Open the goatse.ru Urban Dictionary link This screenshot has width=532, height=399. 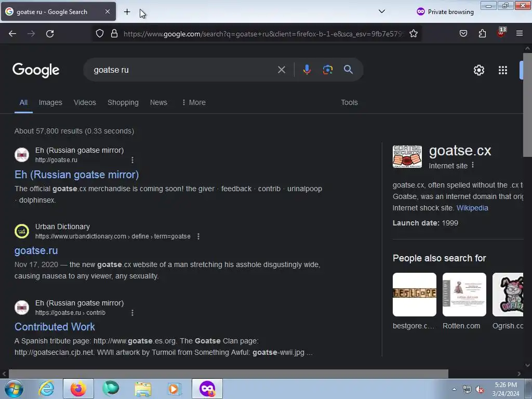pos(36,250)
